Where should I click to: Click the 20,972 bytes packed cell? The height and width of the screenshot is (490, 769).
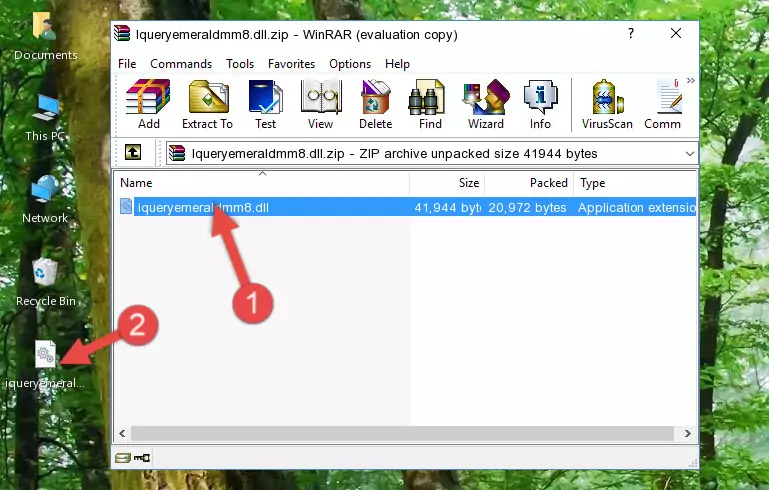coord(527,207)
